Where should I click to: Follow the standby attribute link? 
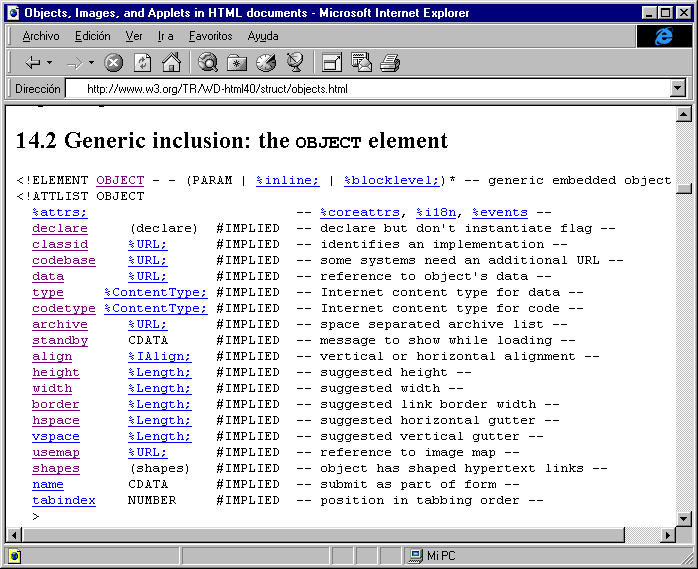click(60, 341)
